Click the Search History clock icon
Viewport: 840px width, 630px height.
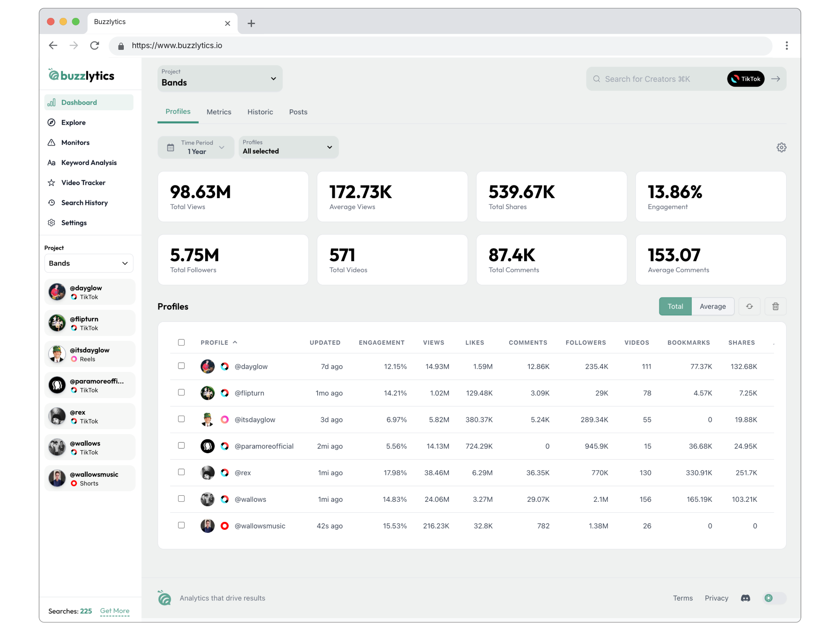(52, 203)
